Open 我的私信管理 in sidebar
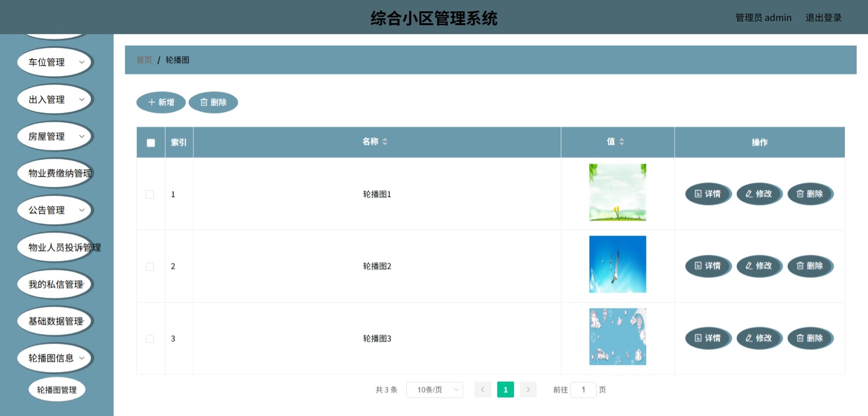868x416 pixels. (55, 284)
